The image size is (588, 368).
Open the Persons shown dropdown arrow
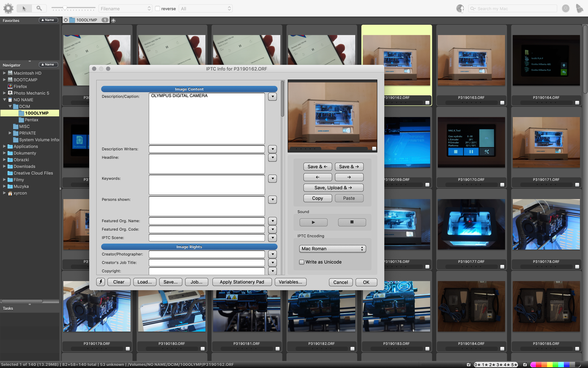click(272, 199)
